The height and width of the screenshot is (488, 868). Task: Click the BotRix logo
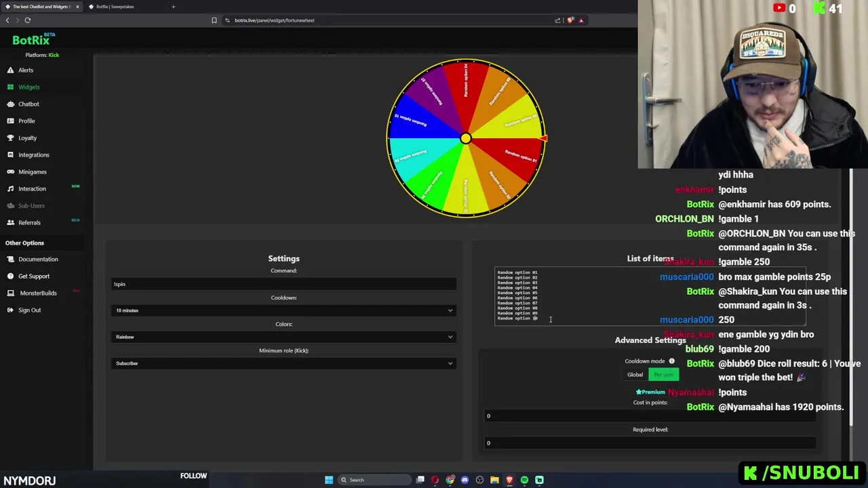[x=33, y=40]
